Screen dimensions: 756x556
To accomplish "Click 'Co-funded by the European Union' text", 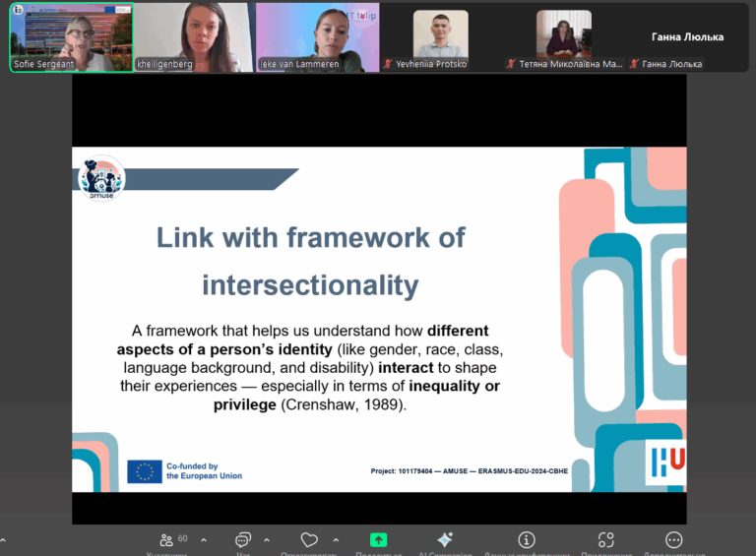I will (x=205, y=471).
